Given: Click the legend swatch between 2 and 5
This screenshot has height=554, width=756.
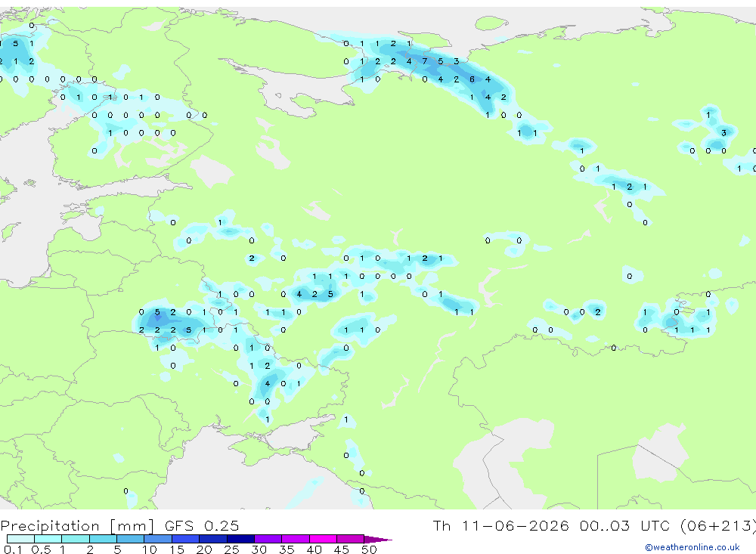Looking at the screenshot, I should 103,539.
